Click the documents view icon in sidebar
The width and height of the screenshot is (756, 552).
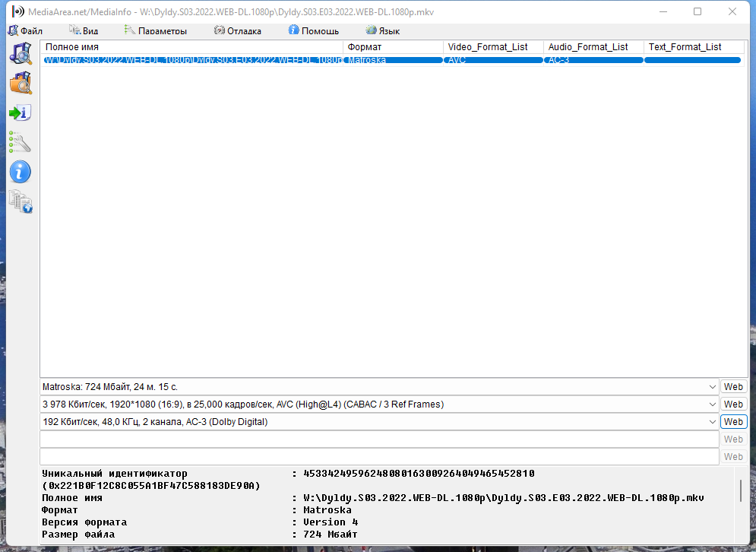(x=21, y=201)
